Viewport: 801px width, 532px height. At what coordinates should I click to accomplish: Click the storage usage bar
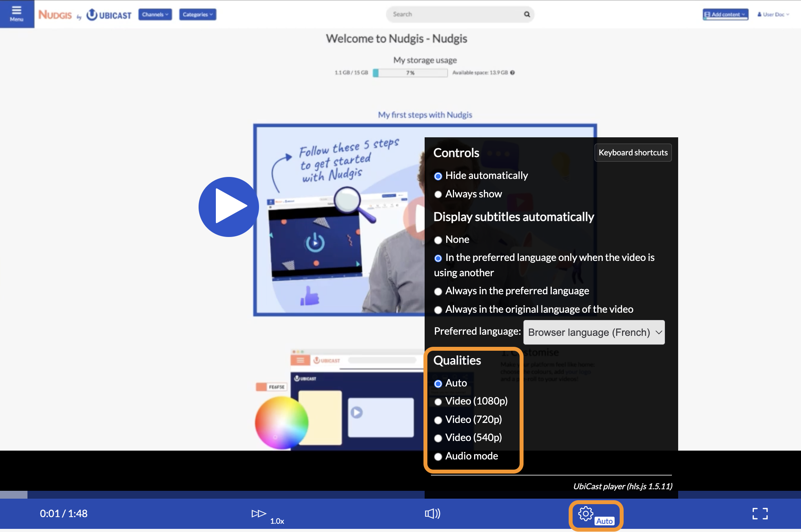(410, 73)
